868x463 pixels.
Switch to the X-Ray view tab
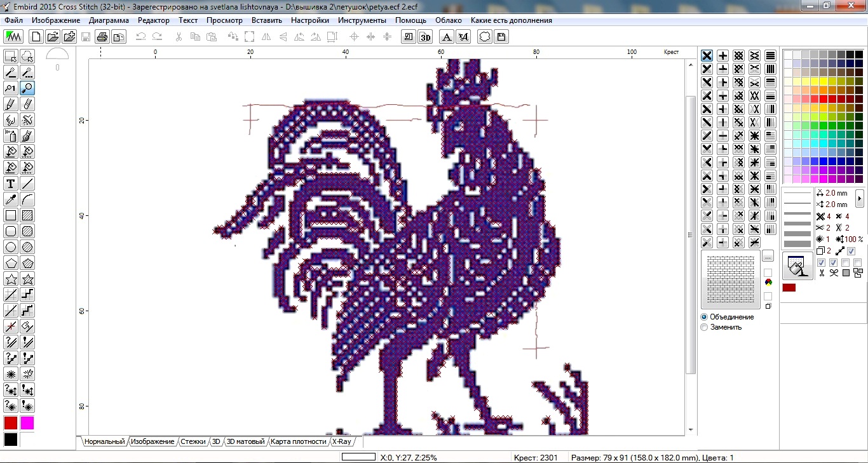(x=342, y=441)
